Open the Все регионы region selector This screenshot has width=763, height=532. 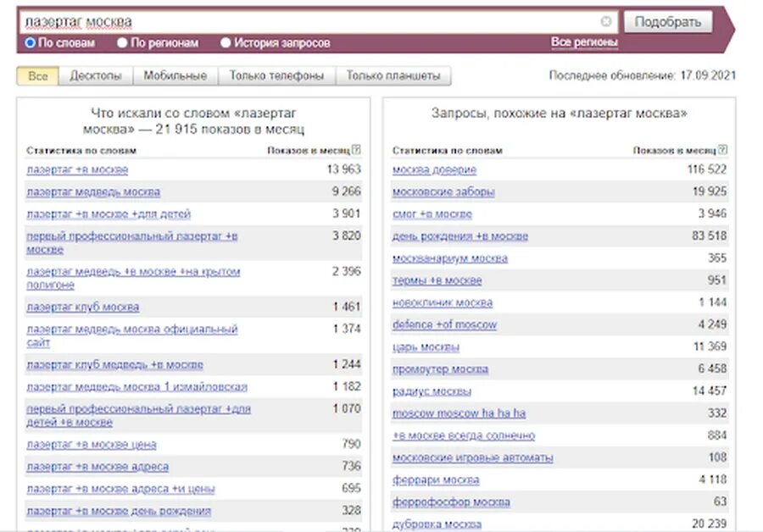(584, 42)
